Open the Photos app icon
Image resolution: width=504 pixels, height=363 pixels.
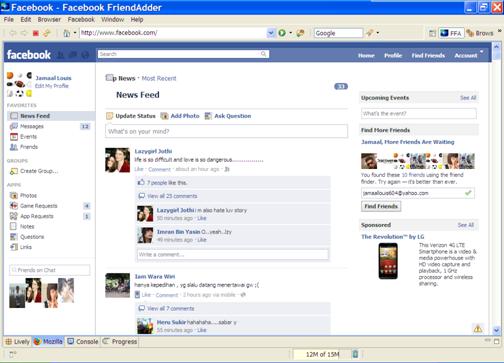pyautogui.click(x=14, y=195)
